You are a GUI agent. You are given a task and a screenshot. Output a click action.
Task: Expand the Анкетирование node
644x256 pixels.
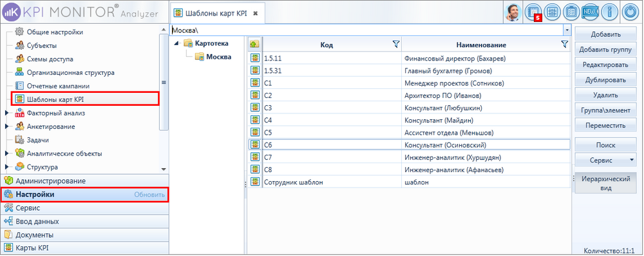(x=6, y=126)
